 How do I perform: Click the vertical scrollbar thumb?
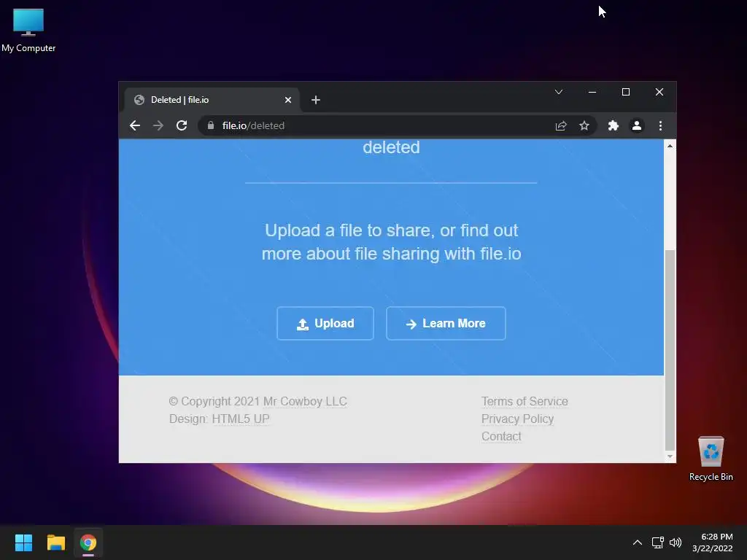point(670,349)
